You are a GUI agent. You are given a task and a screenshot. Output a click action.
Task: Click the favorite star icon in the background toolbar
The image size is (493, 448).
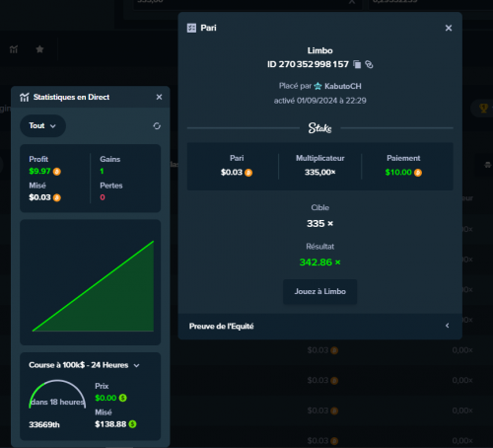pyautogui.click(x=39, y=49)
